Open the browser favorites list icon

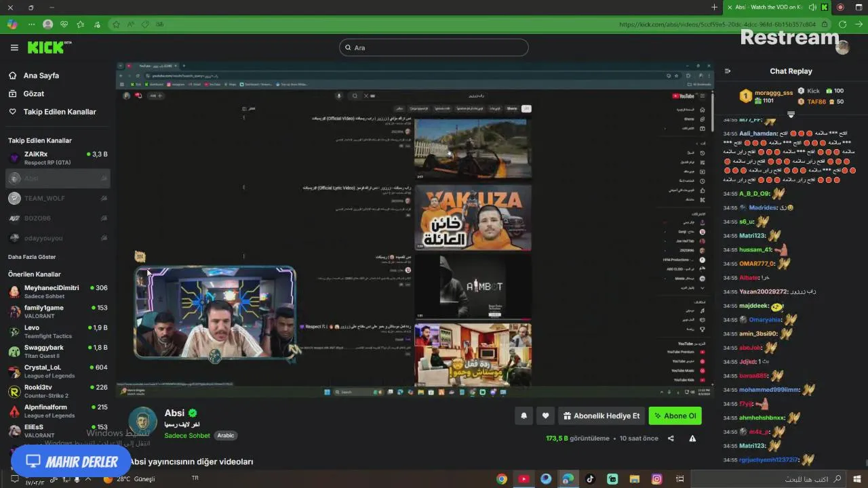[81, 24]
